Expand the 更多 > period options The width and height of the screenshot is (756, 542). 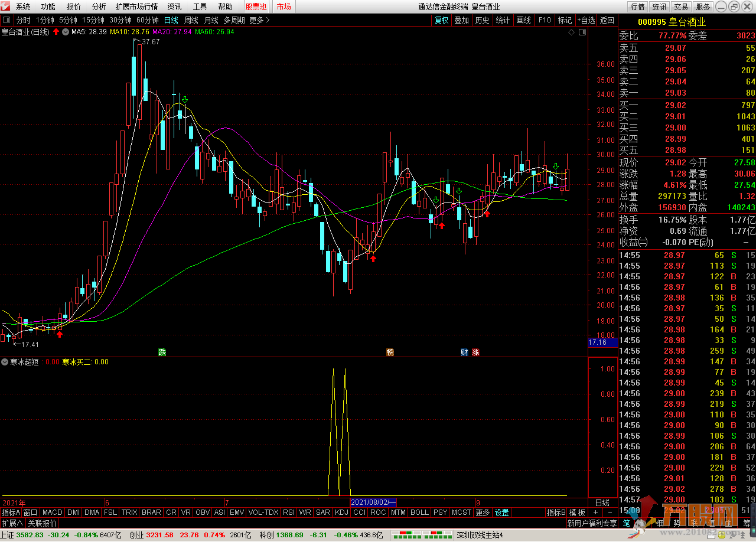(x=259, y=20)
